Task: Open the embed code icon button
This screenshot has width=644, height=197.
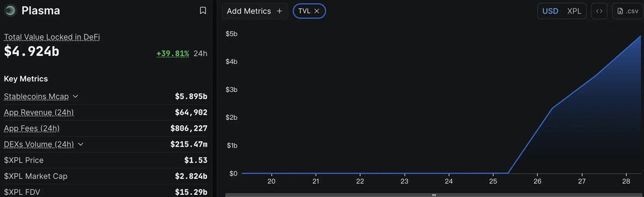Action: 599,11
